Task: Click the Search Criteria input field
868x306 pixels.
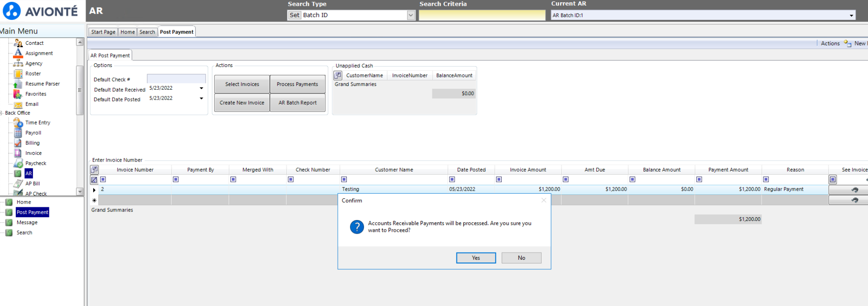Action: point(482,15)
